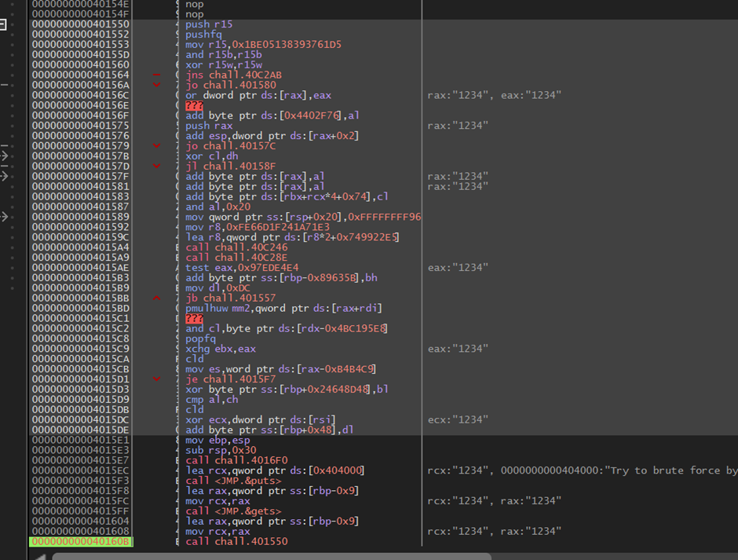Select the 'test eax,0x97EDE4E4' instruction
The width and height of the screenshot is (738, 560).
point(242,268)
